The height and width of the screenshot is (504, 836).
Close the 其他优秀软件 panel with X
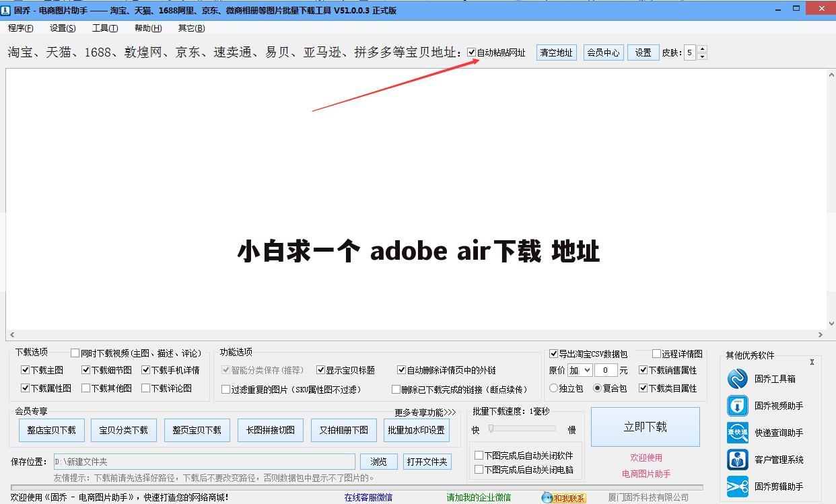tap(812, 362)
